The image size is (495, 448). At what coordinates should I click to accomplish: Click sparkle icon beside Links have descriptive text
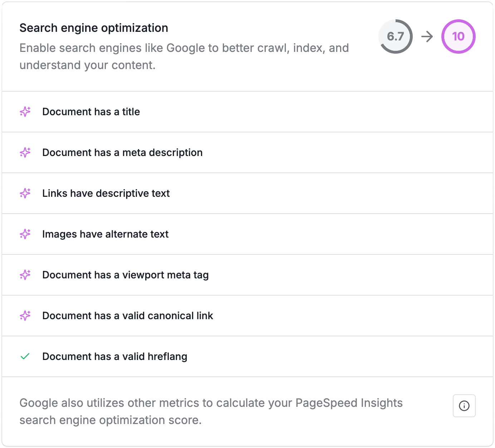pos(25,193)
